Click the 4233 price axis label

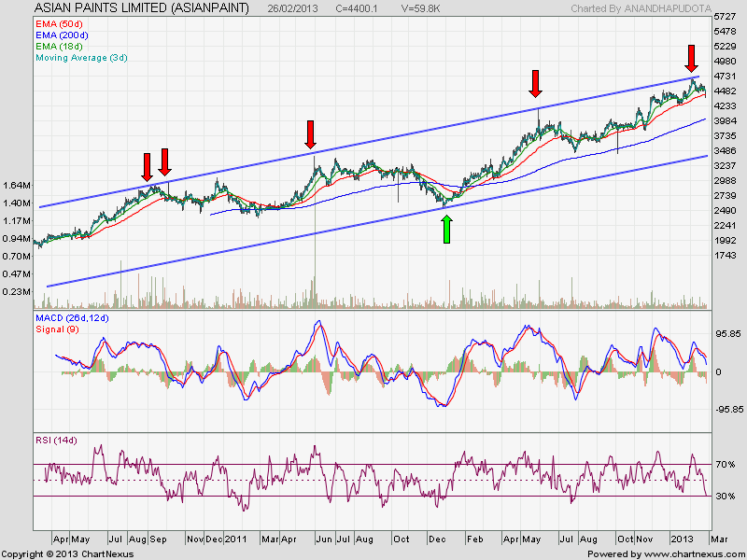coord(725,106)
